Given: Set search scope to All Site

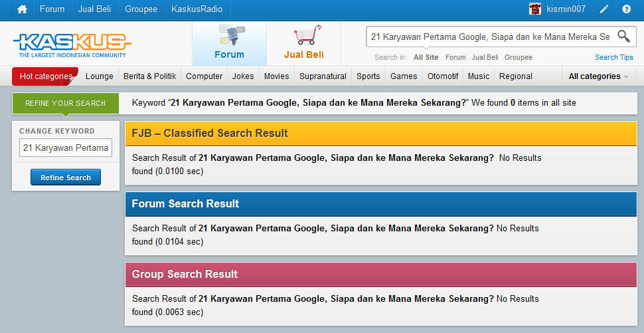Looking at the screenshot, I should click(x=426, y=58).
